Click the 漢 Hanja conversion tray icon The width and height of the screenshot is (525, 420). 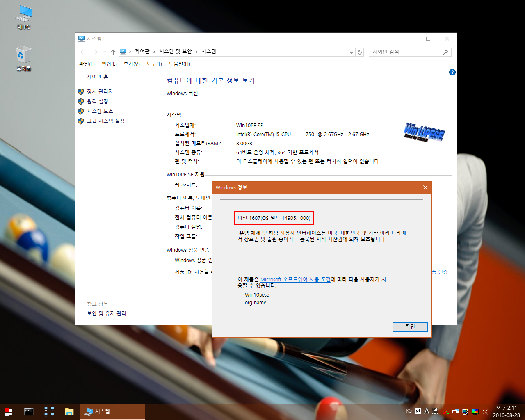coord(435,411)
